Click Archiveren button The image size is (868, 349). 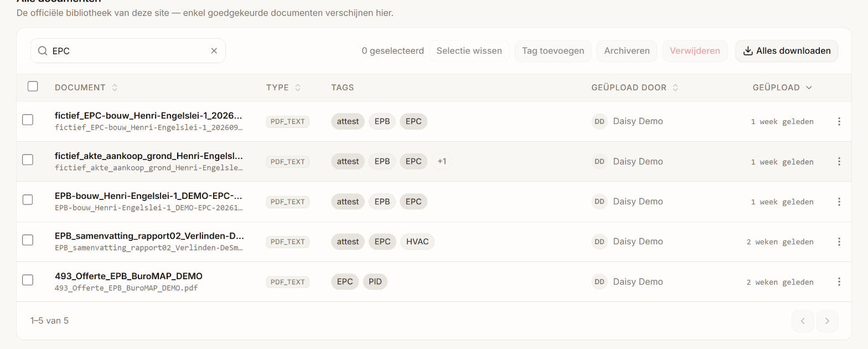[x=627, y=51]
